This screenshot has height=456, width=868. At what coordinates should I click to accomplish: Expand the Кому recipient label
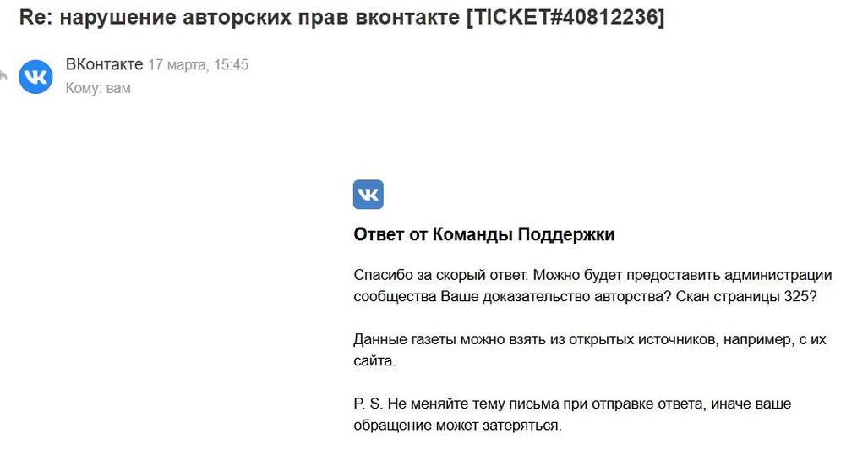point(84,88)
